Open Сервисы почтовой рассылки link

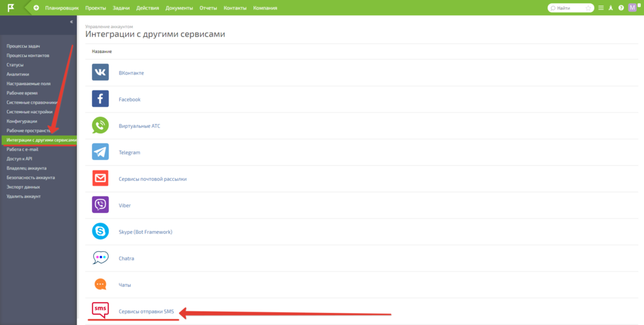pyautogui.click(x=153, y=179)
